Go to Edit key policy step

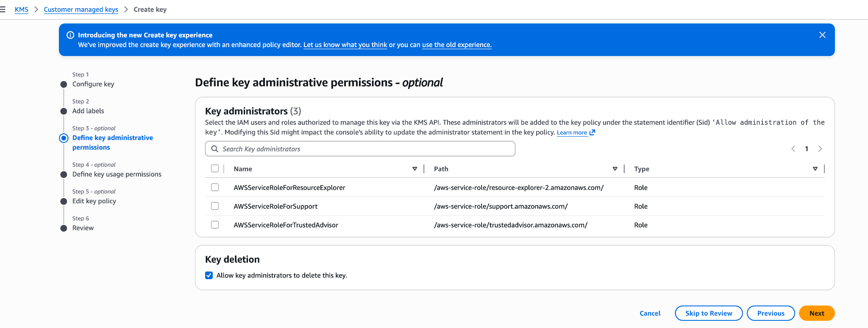click(x=94, y=201)
